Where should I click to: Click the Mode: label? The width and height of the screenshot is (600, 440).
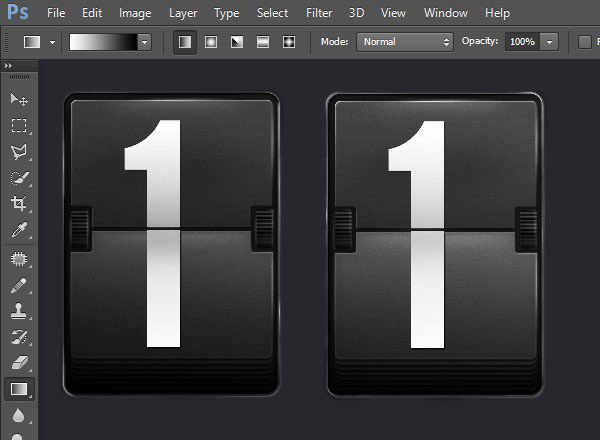pos(334,41)
